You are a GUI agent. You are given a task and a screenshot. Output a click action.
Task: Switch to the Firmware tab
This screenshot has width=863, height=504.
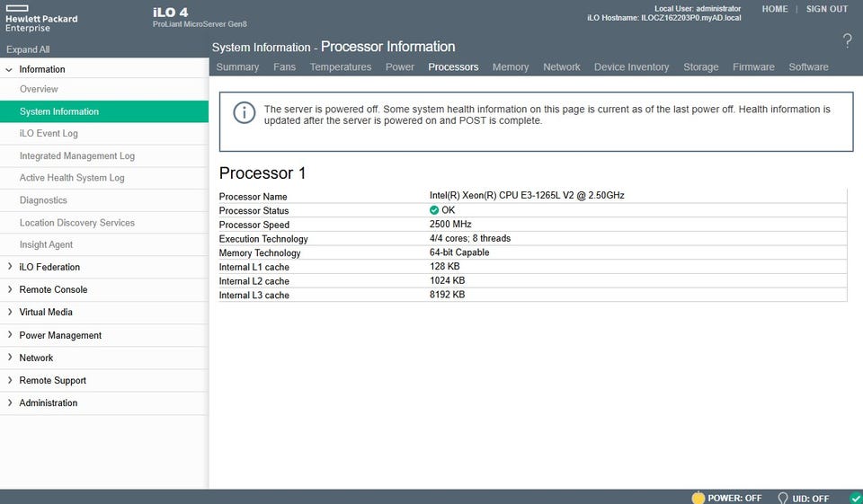point(752,67)
